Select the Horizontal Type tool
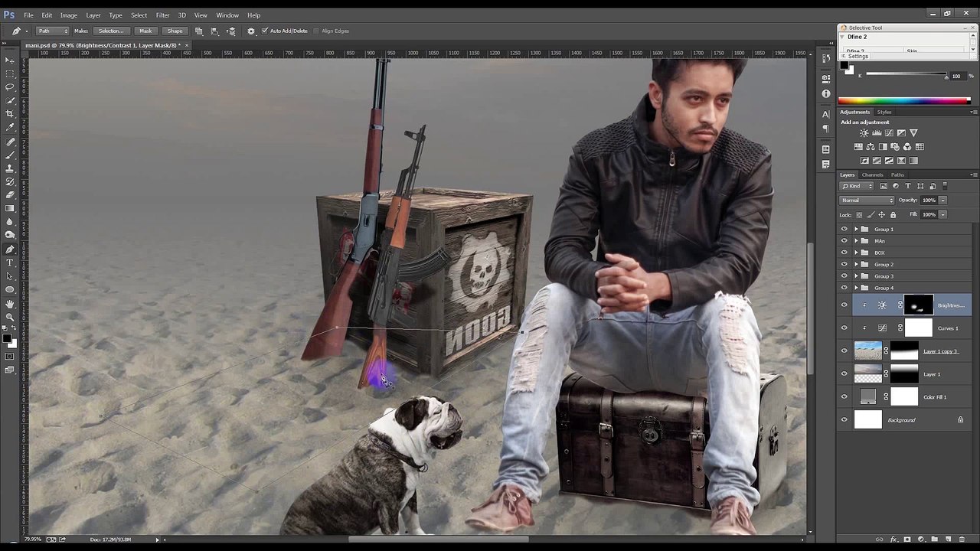980x551 pixels. point(10,262)
